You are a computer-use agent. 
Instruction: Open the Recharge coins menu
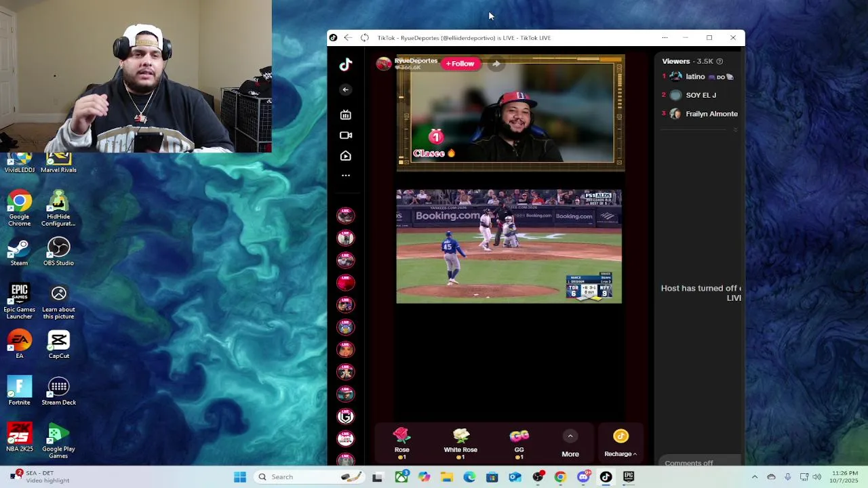(x=620, y=444)
